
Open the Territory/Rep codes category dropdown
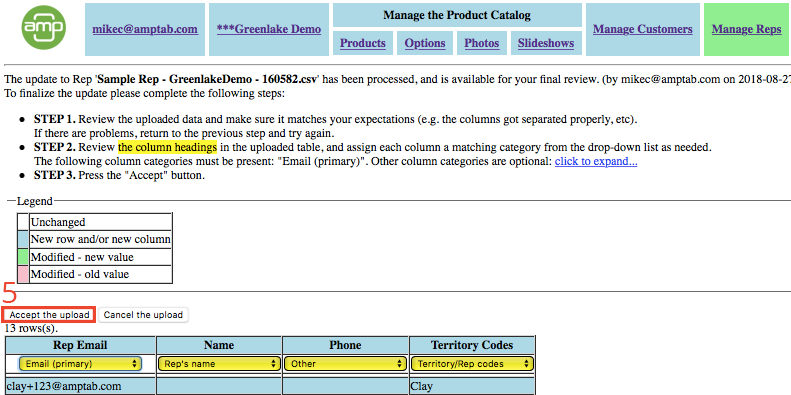click(472, 363)
